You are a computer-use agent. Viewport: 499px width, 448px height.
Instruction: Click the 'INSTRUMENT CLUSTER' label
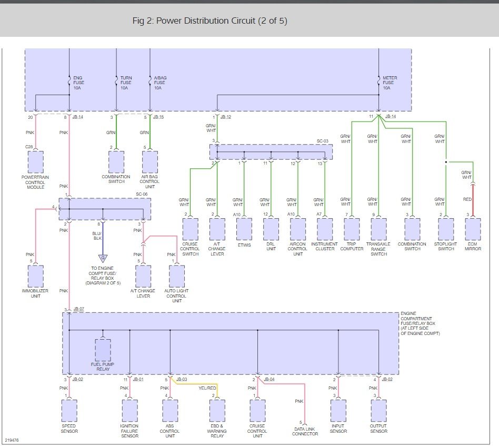[325, 247]
